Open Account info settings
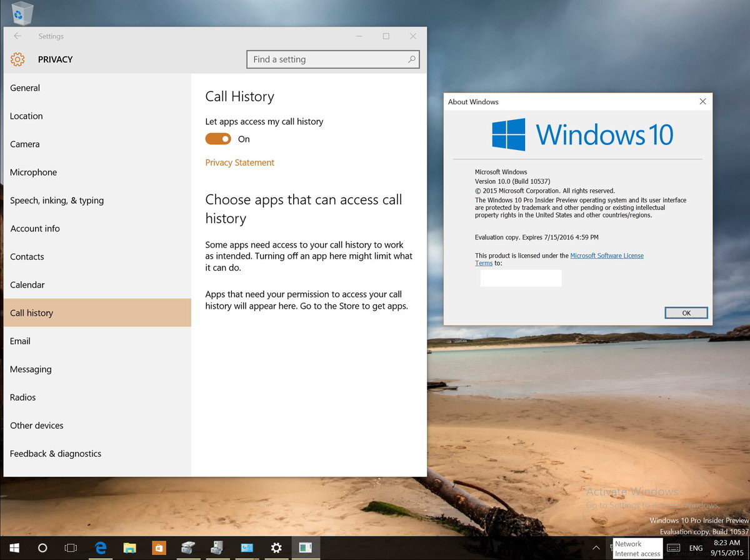This screenshot has width=750, height=560. (x=97, y=229)
